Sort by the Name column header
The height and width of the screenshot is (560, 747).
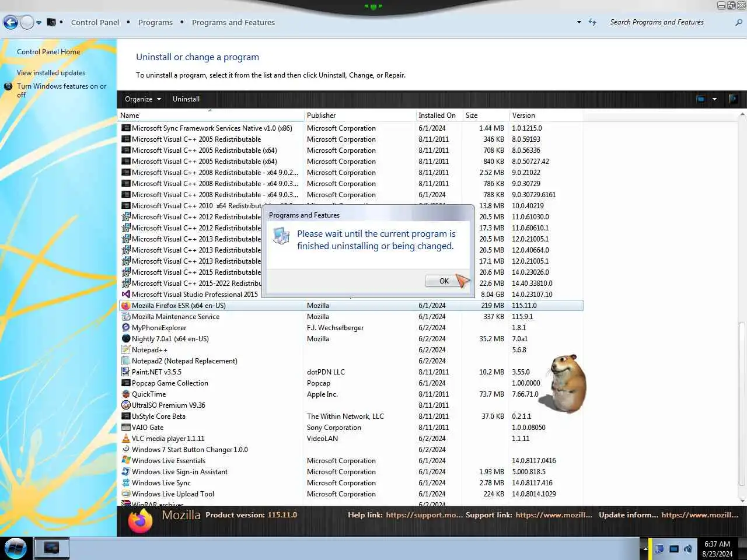tap(211, 116)
